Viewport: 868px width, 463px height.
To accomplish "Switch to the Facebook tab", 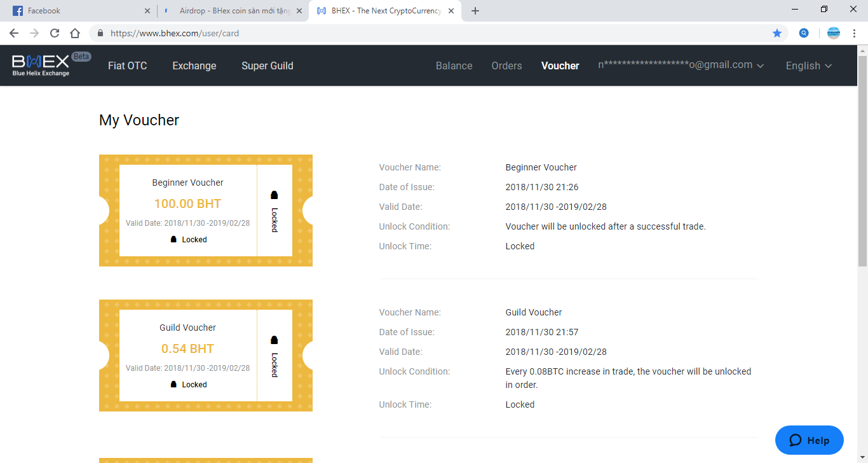I will (79, 11).
